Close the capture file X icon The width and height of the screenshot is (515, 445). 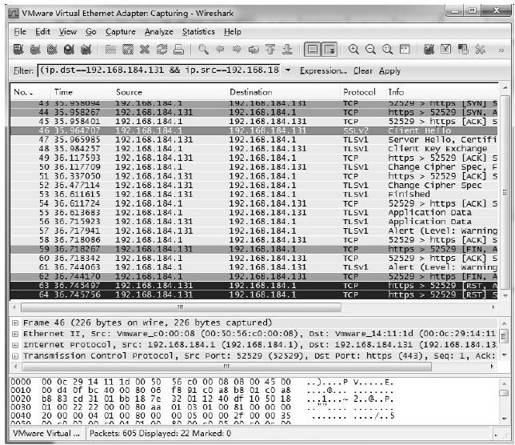tap(145, 50)
